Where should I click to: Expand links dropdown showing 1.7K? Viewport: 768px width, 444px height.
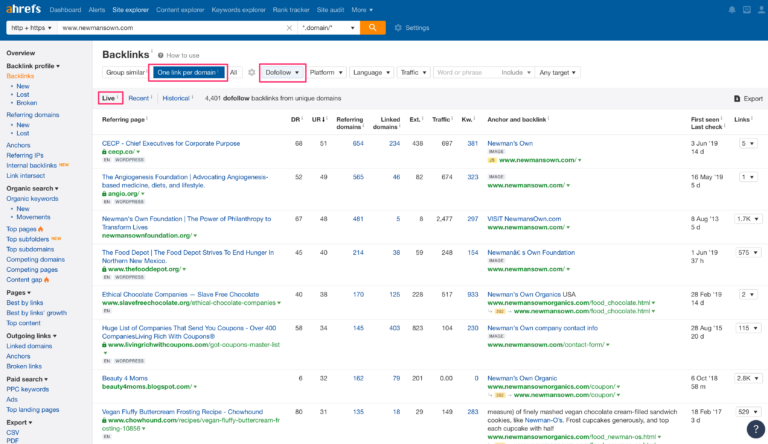tap(747, 219)
